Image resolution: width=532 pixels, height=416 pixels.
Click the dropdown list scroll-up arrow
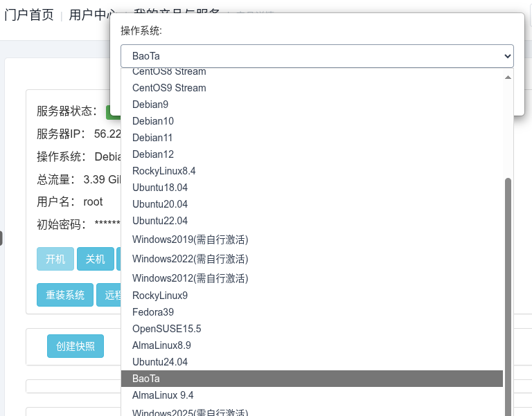coord(508,78)
